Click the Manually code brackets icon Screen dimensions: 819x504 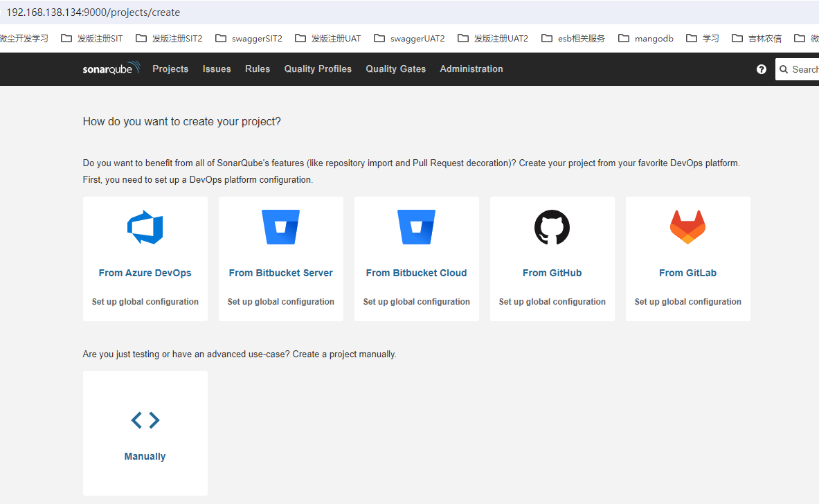[145, 420]
